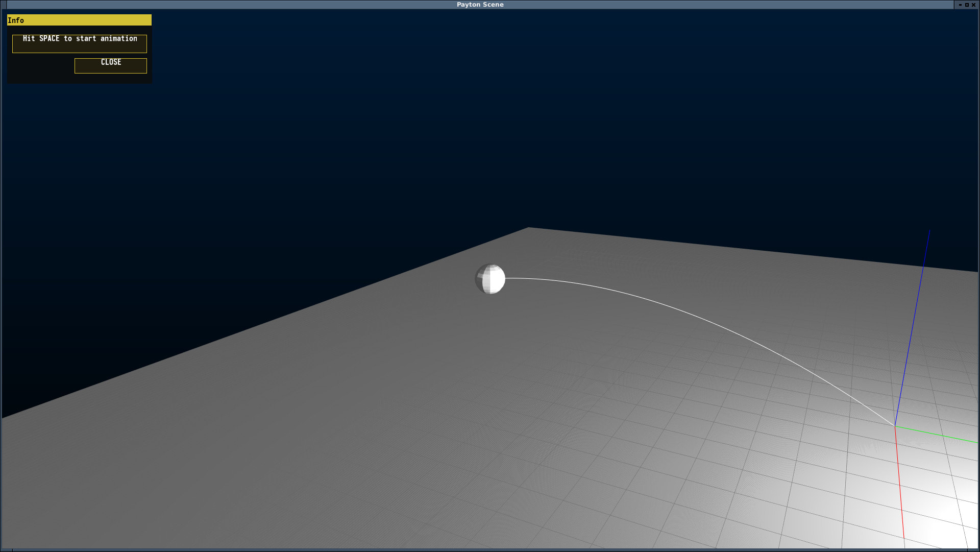Maximize the Payton Scene window
Image resolution: width=980 pixels, height=552 pixels.
967,5
